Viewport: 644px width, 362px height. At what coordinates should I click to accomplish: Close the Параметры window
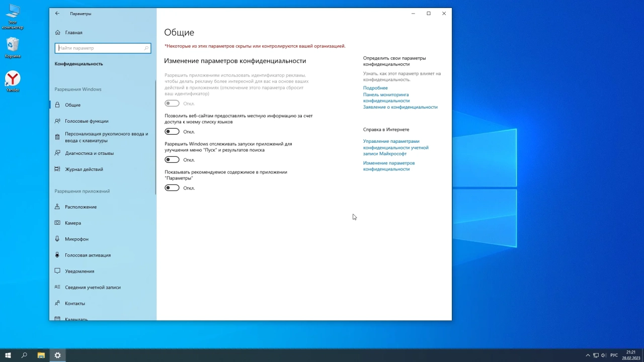click(x=444, y=14)
